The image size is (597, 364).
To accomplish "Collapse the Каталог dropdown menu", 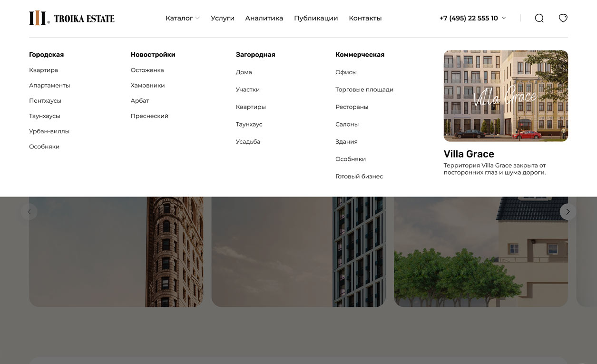I will pyautogui.click(x=182, y=18).
